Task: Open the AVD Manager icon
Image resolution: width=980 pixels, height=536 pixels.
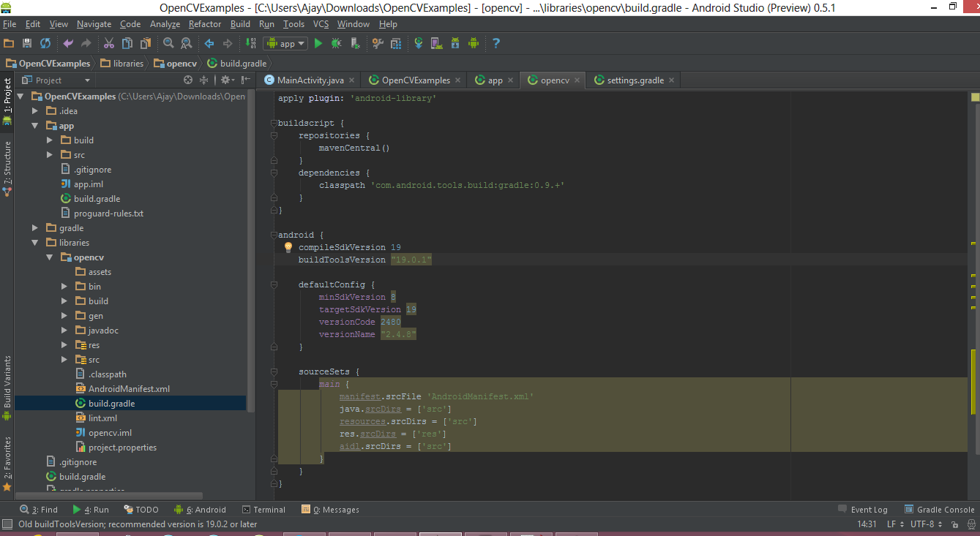Action: (436, 44)
